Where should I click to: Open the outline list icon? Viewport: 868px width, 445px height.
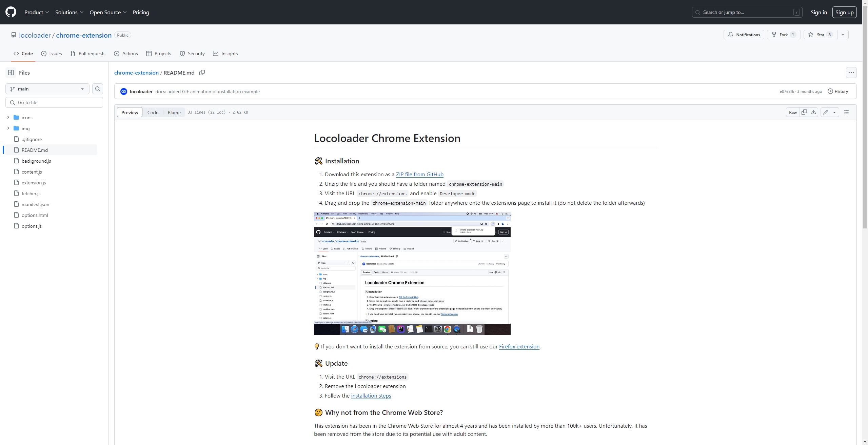(x=846, y=112)
